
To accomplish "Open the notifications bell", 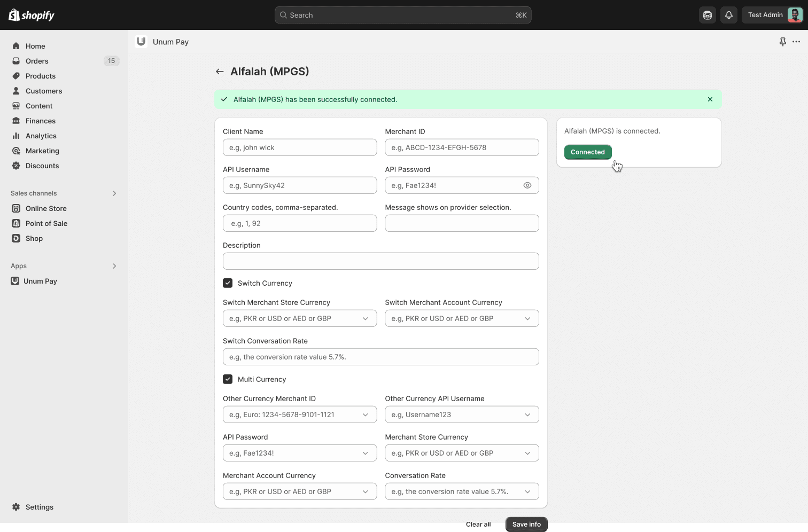I will click(729, 15).
